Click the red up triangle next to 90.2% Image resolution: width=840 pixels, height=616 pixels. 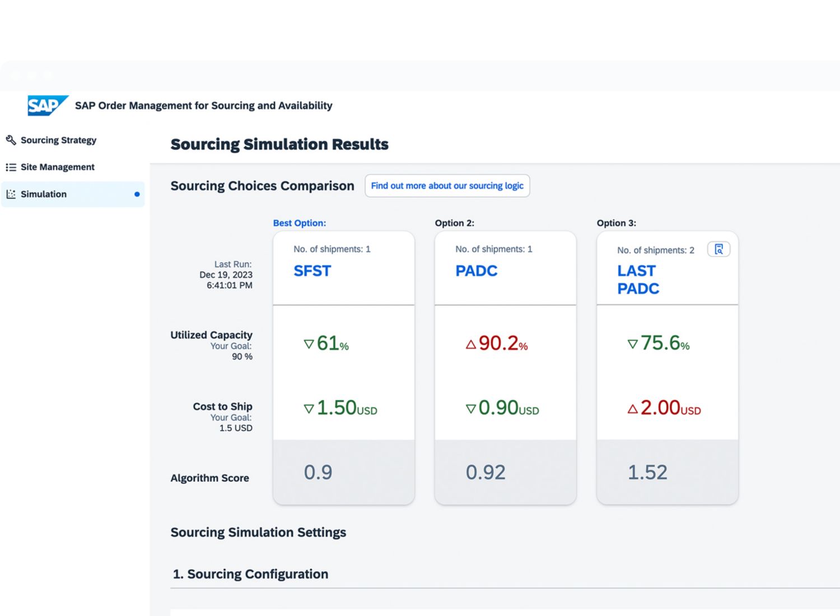click(x=470, y=344)
